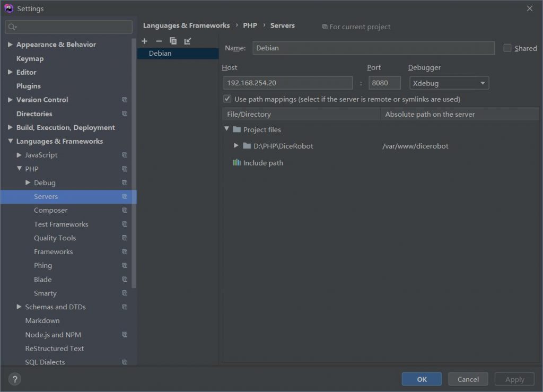Expand the Debug node arrow
This screenshot has height=392, width=543.
point(28,182)
